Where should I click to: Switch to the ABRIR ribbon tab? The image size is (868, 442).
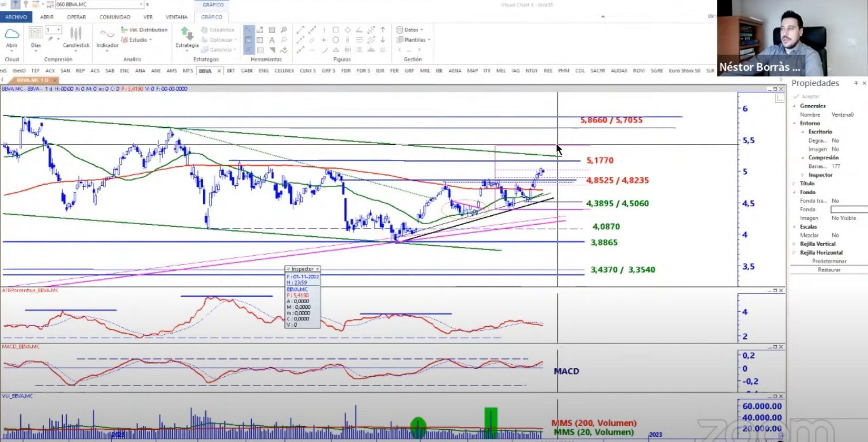point(47,17)
